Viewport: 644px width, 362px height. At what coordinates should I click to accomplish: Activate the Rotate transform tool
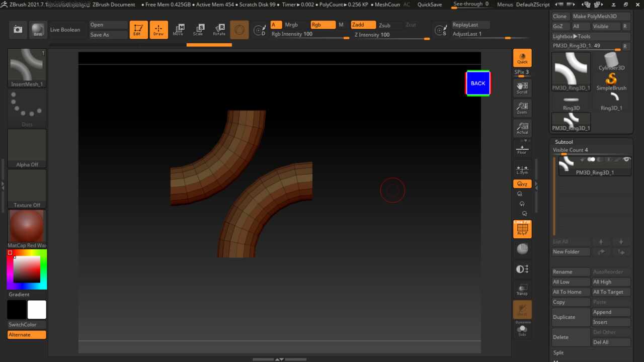219,30
